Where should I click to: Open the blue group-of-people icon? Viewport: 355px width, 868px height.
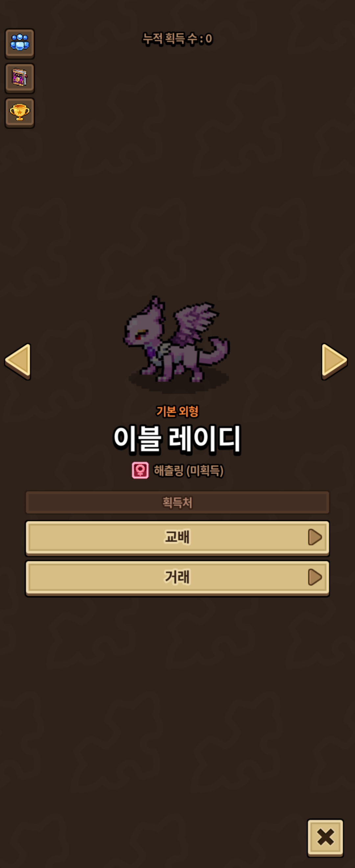[x=19, y=43]
